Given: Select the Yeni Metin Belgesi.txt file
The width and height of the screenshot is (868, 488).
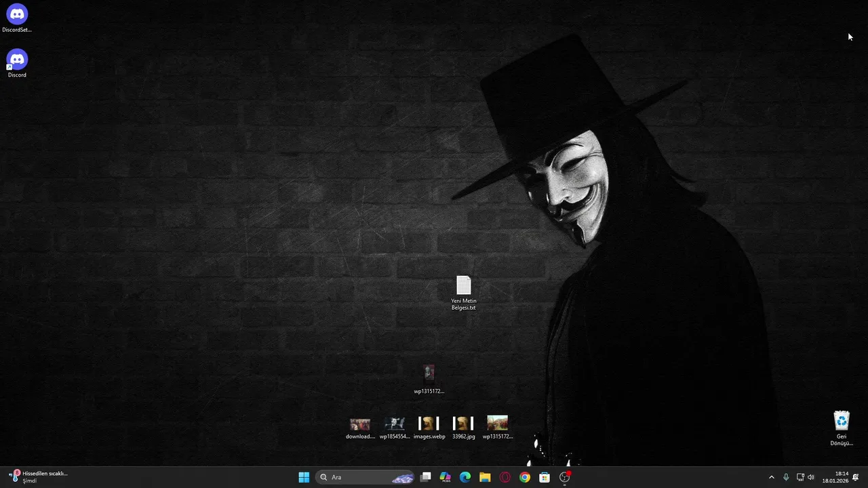Looking at the screenshot, I should (x=464, y=293).
